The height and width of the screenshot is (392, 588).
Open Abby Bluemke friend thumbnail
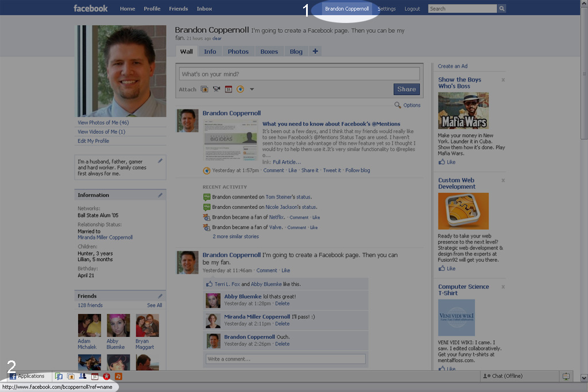click(x=118, y=325)
